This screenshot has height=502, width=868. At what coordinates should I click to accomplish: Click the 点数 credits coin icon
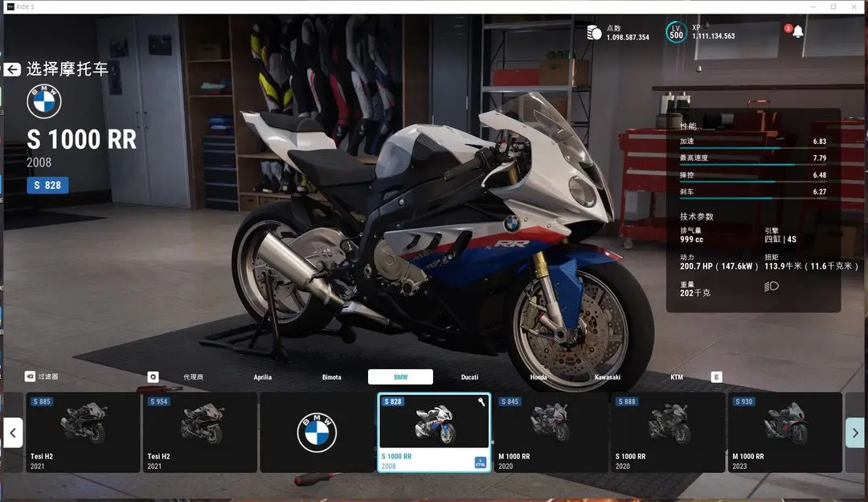(594, 33)
